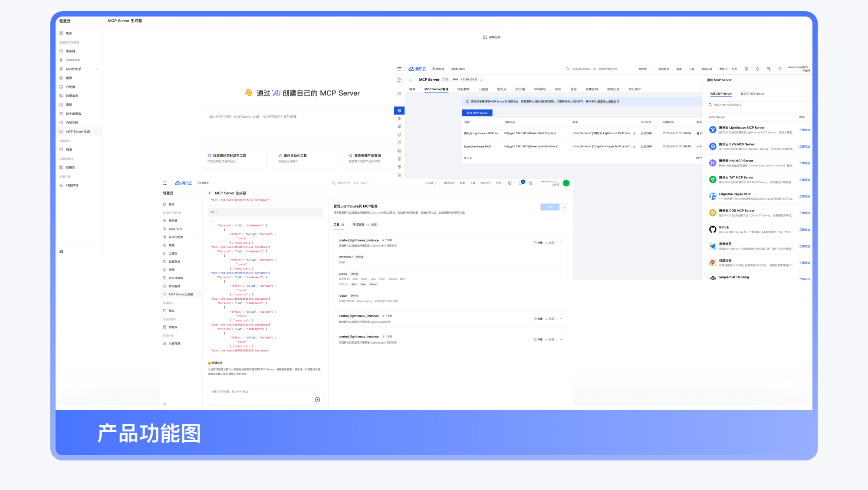The width and height of the screenshot is (868, 490).
Task: Switch to the 域名解析 tab
Action: [464, 89]
